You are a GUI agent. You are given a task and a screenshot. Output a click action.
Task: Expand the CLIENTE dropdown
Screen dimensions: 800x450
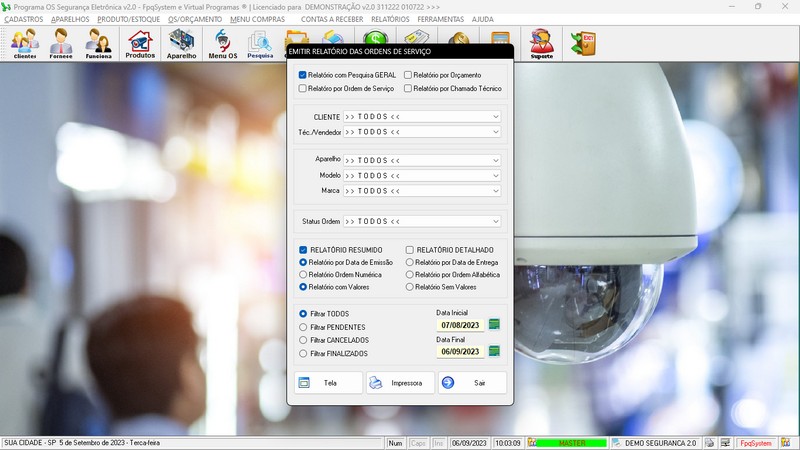pos(495,117)
